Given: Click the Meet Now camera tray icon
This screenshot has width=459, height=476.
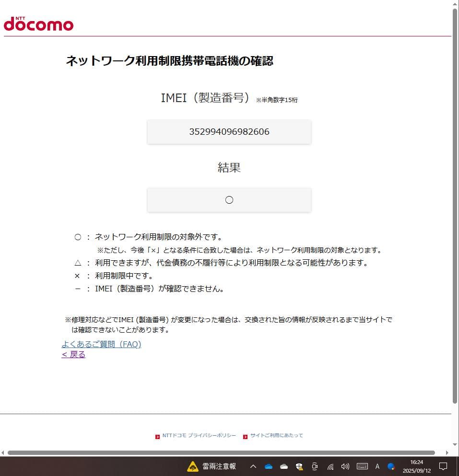Looking at the screenshot, I should click(315, 466).
